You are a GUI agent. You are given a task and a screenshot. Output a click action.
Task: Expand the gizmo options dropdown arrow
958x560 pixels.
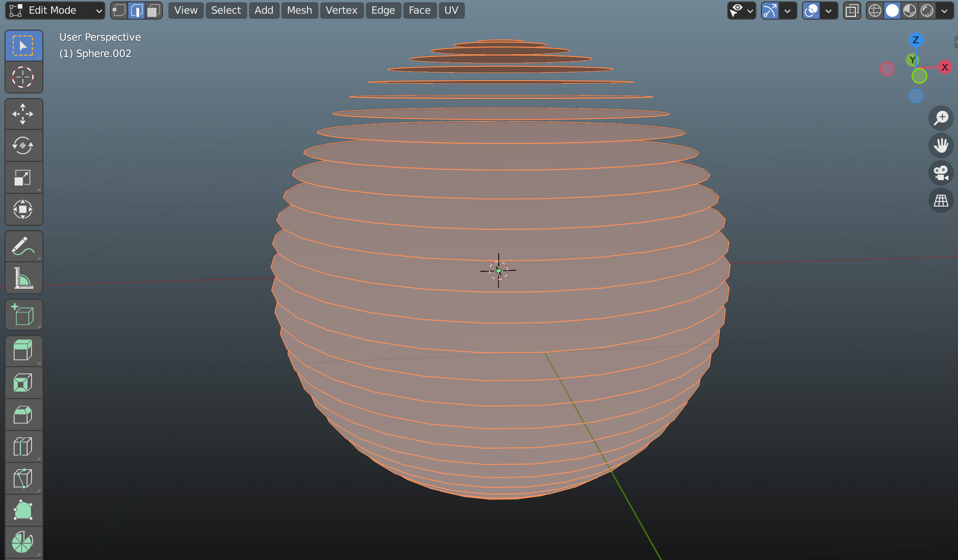787,10
